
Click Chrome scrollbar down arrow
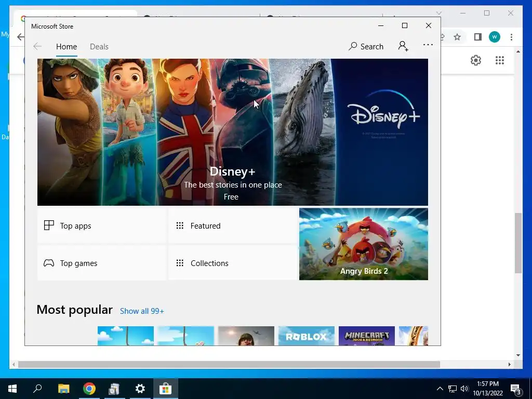pos(518,355)
